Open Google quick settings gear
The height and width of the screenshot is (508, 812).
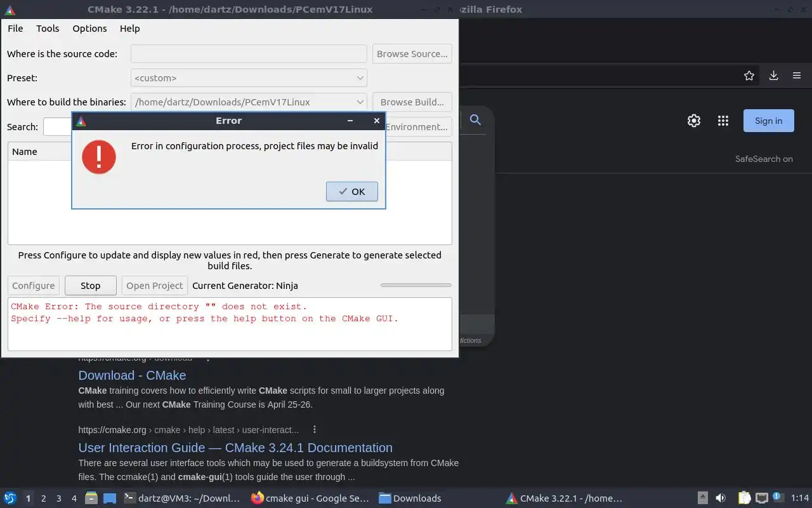tap(694, 121)
